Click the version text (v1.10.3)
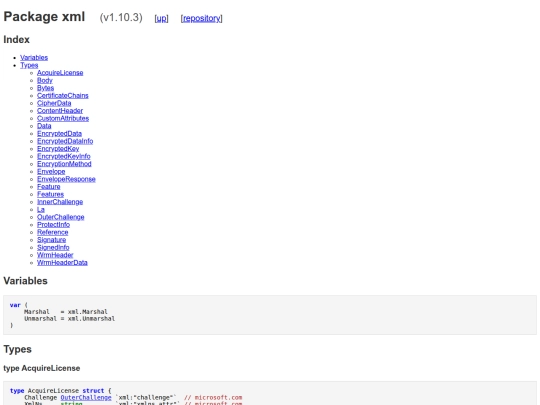This screenshot has width=540, height=405. click(x=121, y=18)
